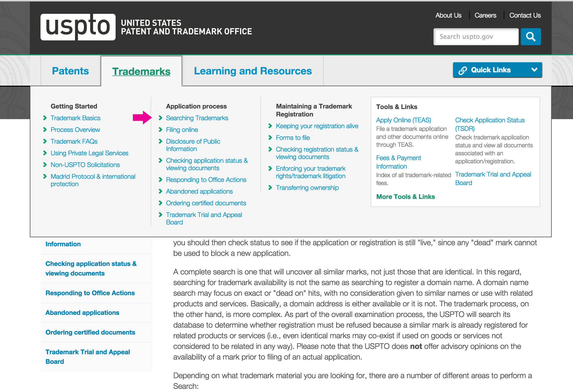Viewport: 573px width, 392px height.
Task: Click chevron beside Searching Trademarks
Action: coord(160,118)
